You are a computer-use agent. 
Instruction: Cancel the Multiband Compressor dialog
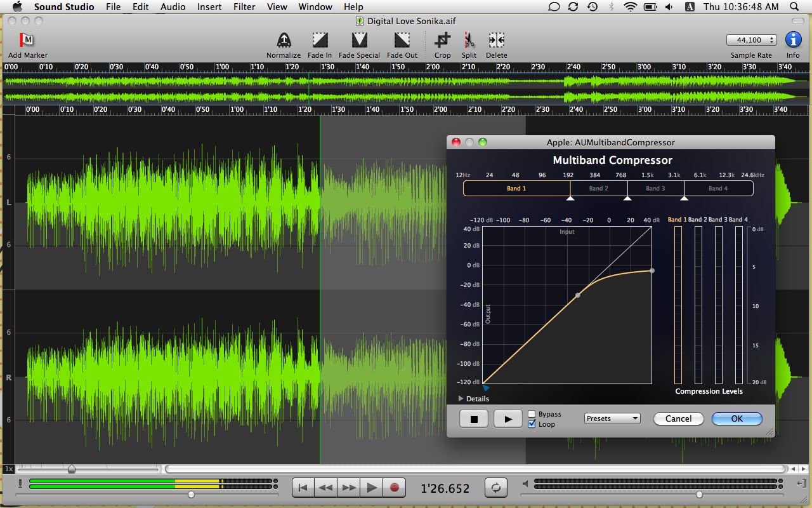[678, 418]
